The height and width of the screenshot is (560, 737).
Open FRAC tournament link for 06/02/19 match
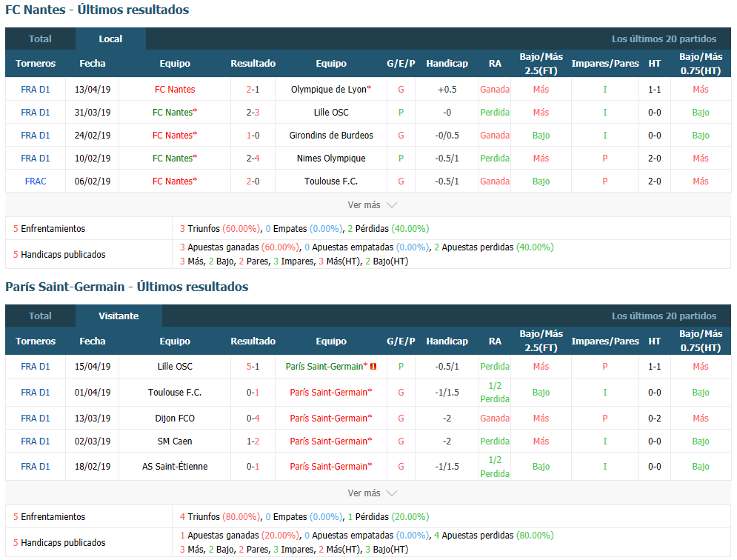pyautogui.click(x=36, y=181)
